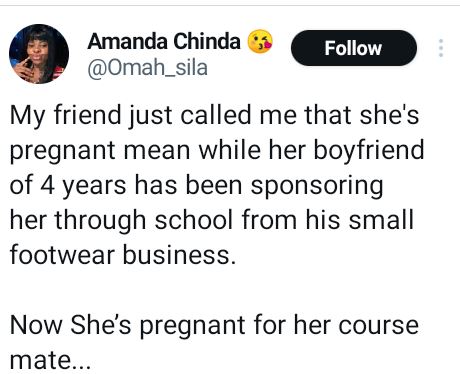
Task: Click the words 'footwear business.'
Action: 123,255
